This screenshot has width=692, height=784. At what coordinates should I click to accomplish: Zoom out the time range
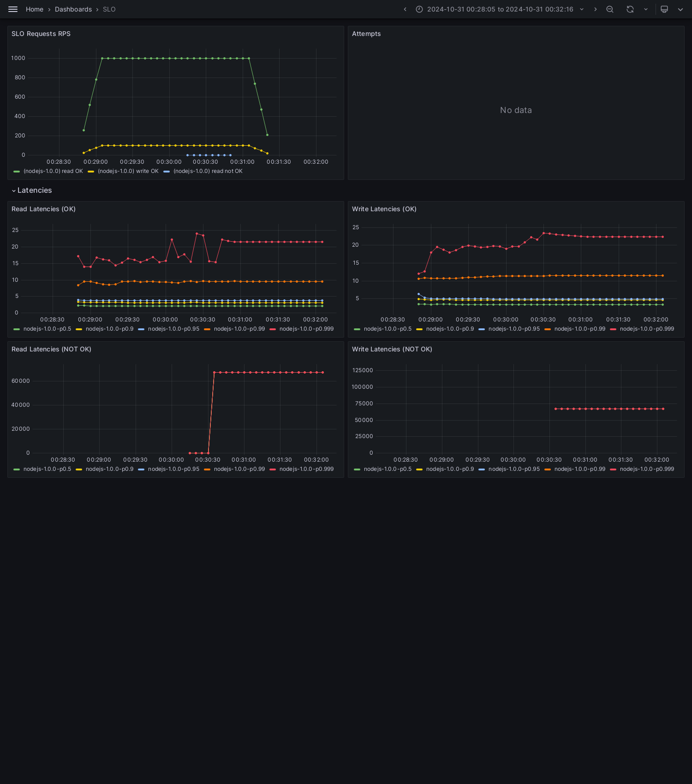(610, 9)
